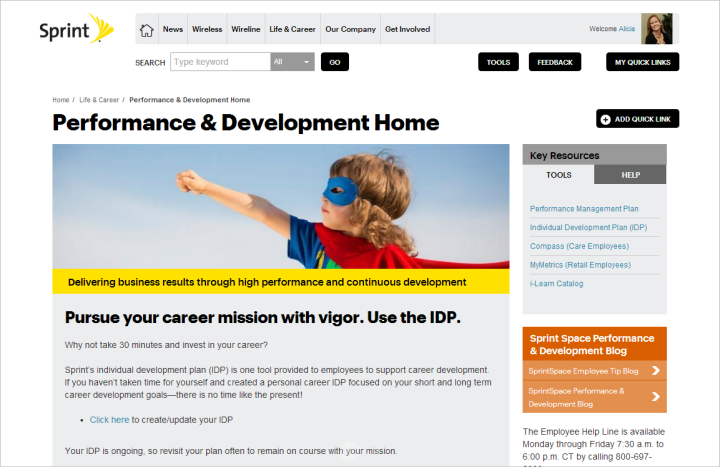The height and width of the screenshot is (467, 720).
Task: Open Alicia's profile photo
Action: tap(657, 28)
